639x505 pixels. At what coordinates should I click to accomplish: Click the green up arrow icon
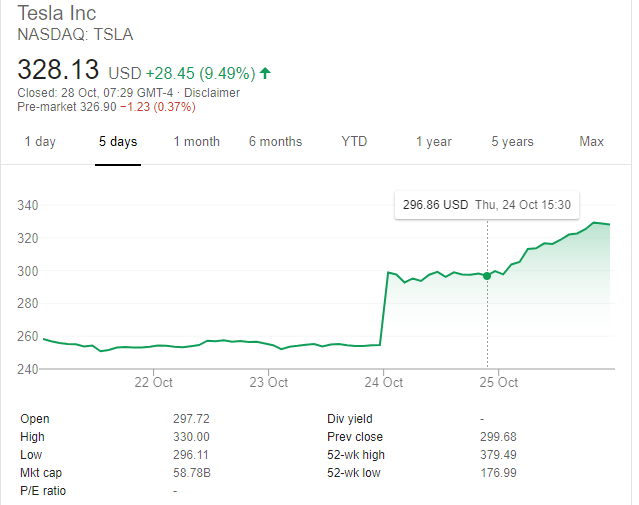tap(265, 73)
